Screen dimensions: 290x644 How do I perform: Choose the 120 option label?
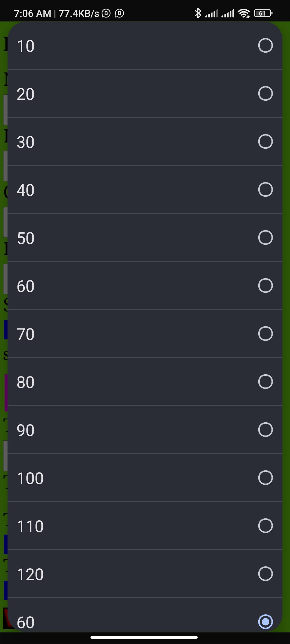[x=30, y=574]
